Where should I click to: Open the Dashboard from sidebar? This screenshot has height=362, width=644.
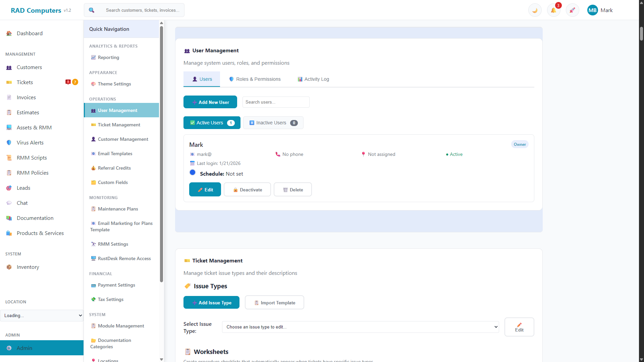tap(30, 33)
